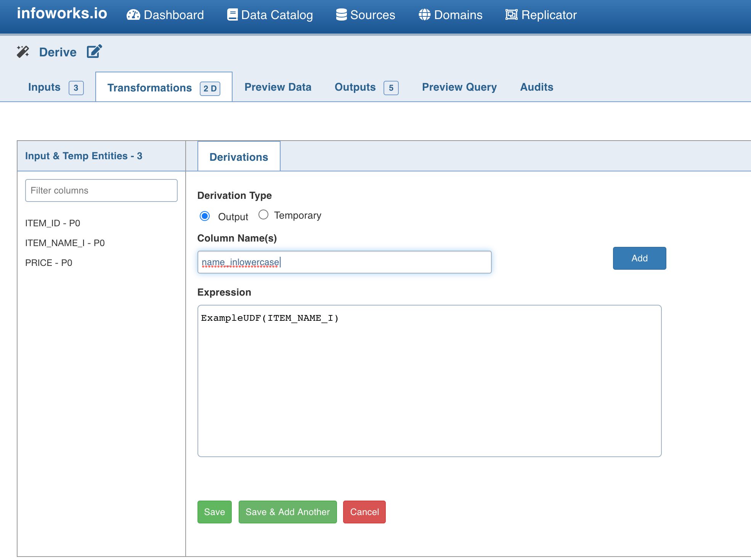Open the Audits tab
This screenshot has height=560, width=751.
coord(536,87)
